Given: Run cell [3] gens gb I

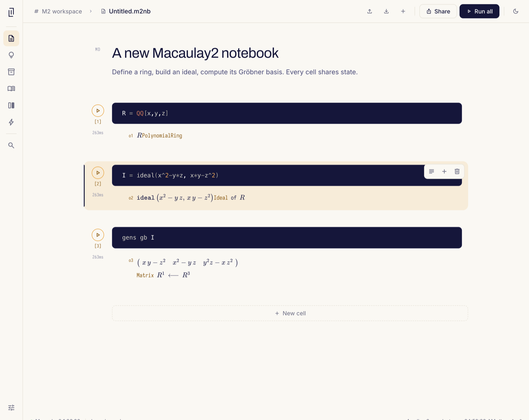Looking at the screenshot, I should tap(98, 235).
